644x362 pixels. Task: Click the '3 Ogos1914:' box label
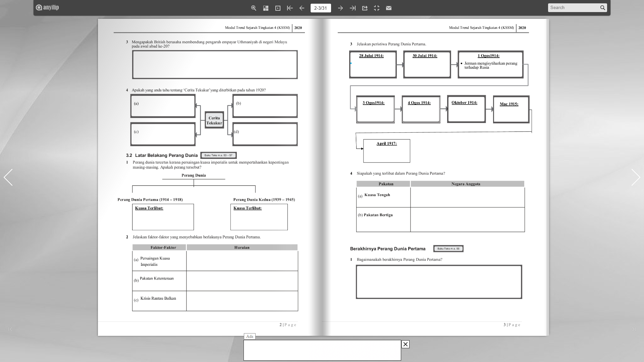tap(373, 103)
